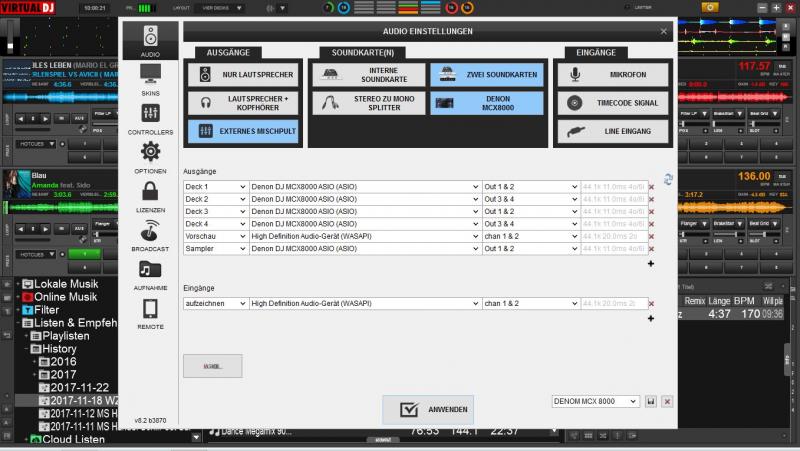Open the 2016 history folder
Screen dimensions: 800x451
pyautogui.click(x=63, y=362)
